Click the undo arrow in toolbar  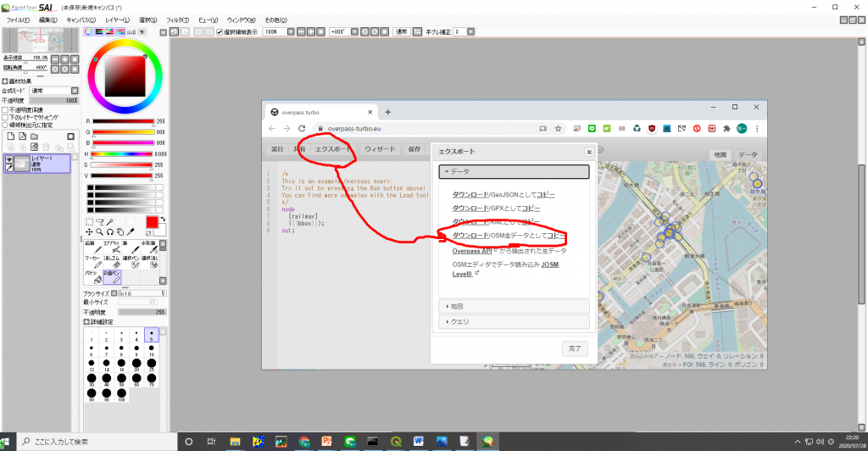[173, 31]
